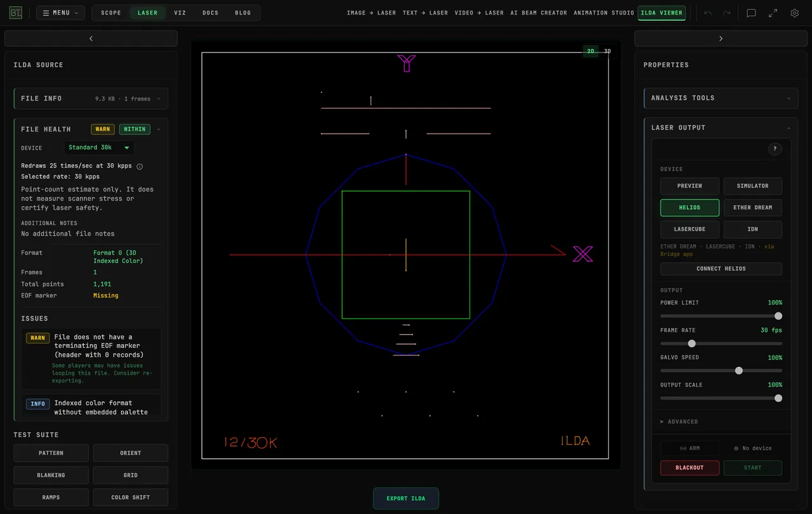Screen dimensions: 812x514
Task: Choose Ether Dream as output device
Action: 752,207
